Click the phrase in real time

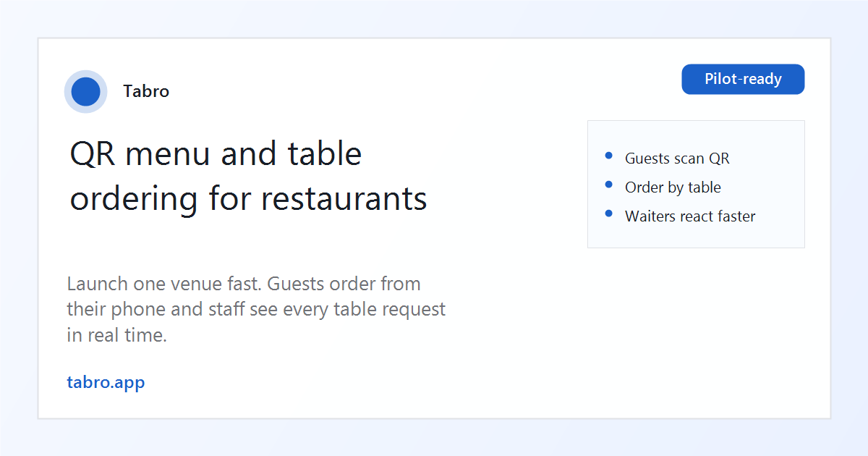[x=117, y=336]
